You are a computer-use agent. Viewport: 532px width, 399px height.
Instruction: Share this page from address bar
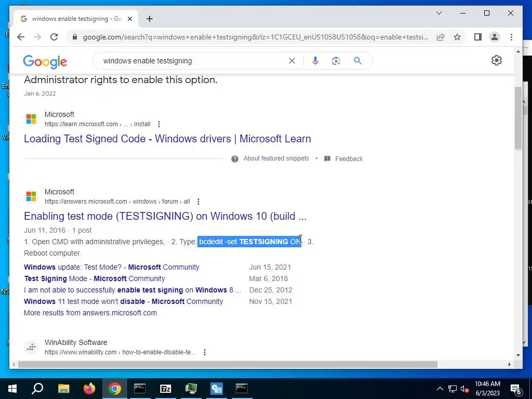[x=441, y=37]
